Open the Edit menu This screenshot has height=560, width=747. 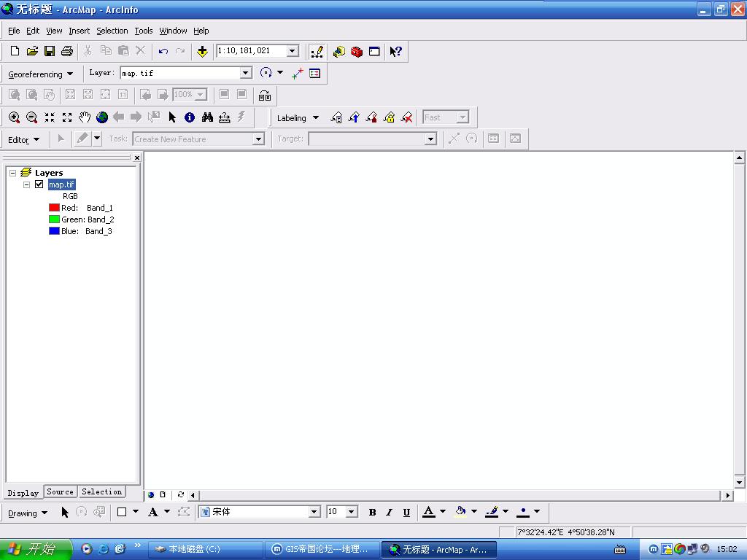33,31
